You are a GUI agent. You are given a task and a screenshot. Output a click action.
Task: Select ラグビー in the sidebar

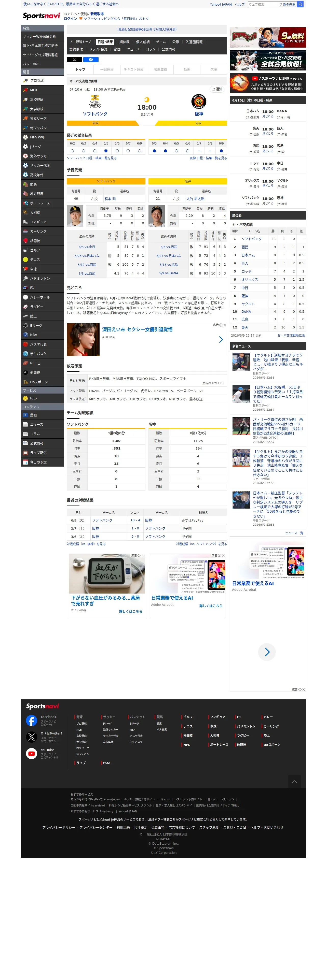coord(42,307)
